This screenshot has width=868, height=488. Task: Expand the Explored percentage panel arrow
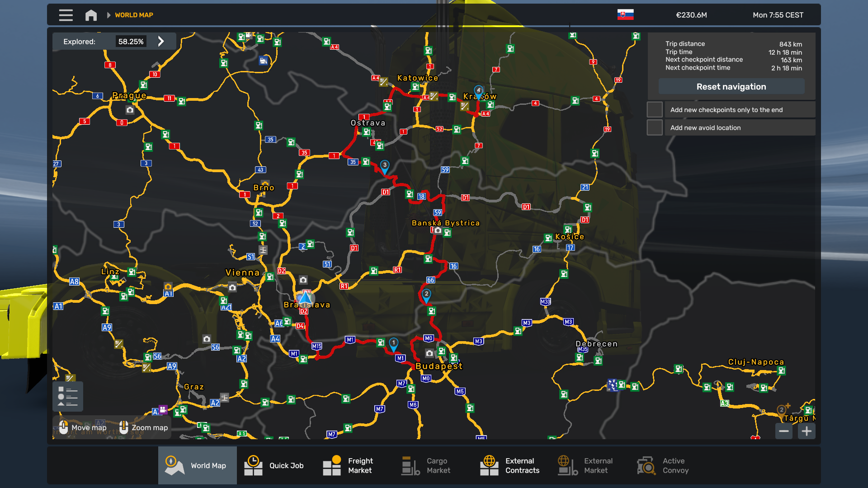pos(161,42)
